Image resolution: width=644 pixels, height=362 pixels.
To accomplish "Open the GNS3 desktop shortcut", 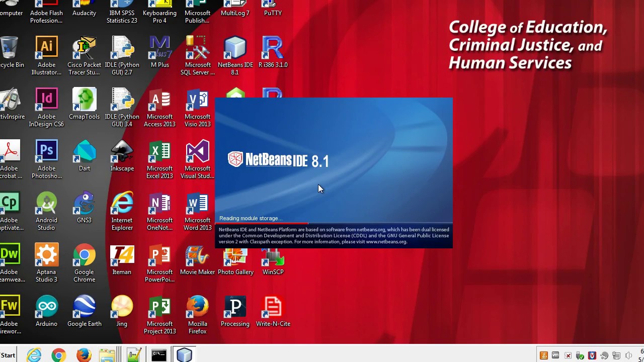I will tap(84, 208).
